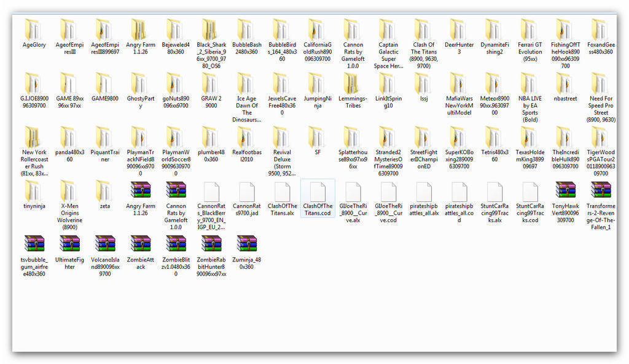Select the 'zeta' folder name
This screenshot has width=629, height=364.
[x=105, y=206]
